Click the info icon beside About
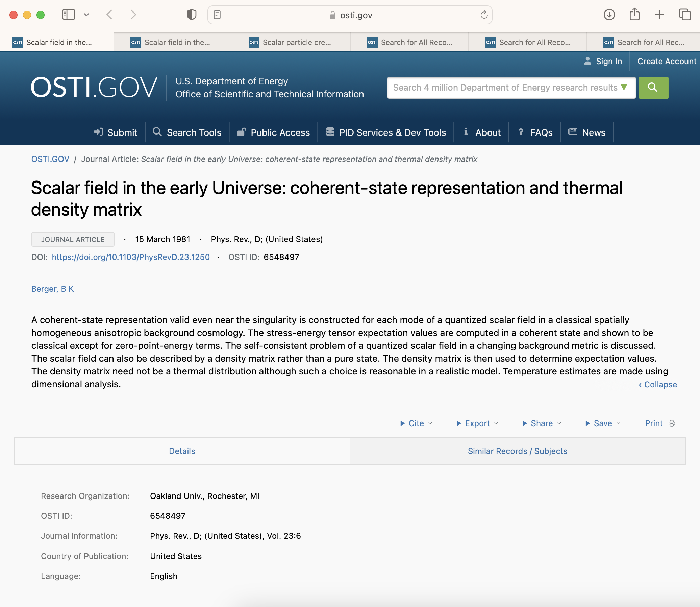Viewport: 700px width, 607px height. 466,131
